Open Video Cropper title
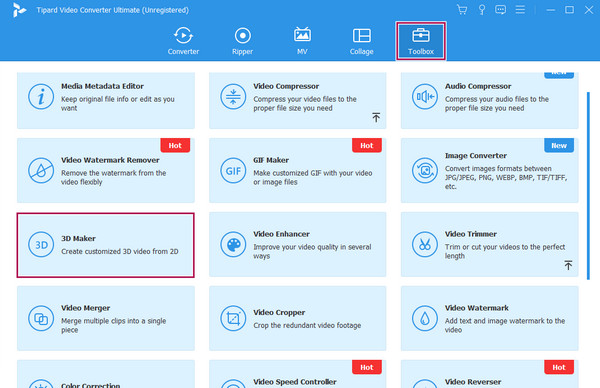This screenshot has width=600, height=388. 279,312
